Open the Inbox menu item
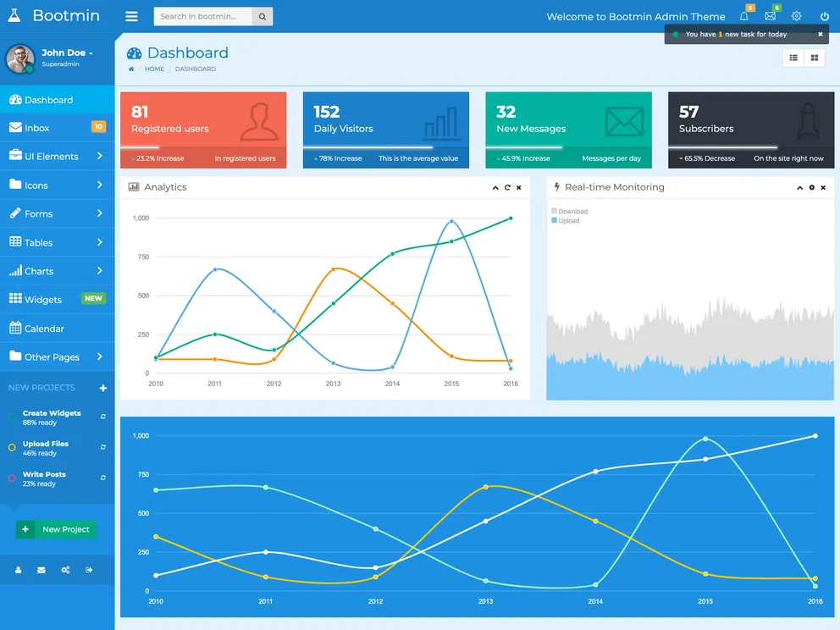Screen dimensions: 840x630 tap(37, 128)
